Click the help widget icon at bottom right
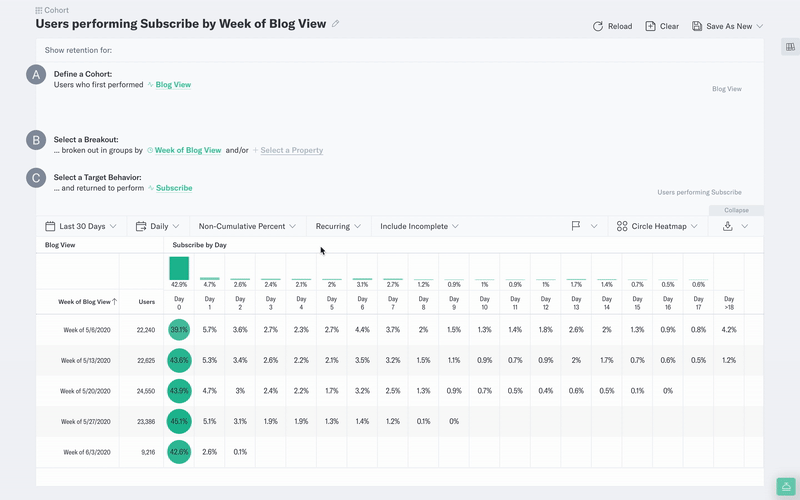This screenshot has width=800, height=500. point(786,487)
